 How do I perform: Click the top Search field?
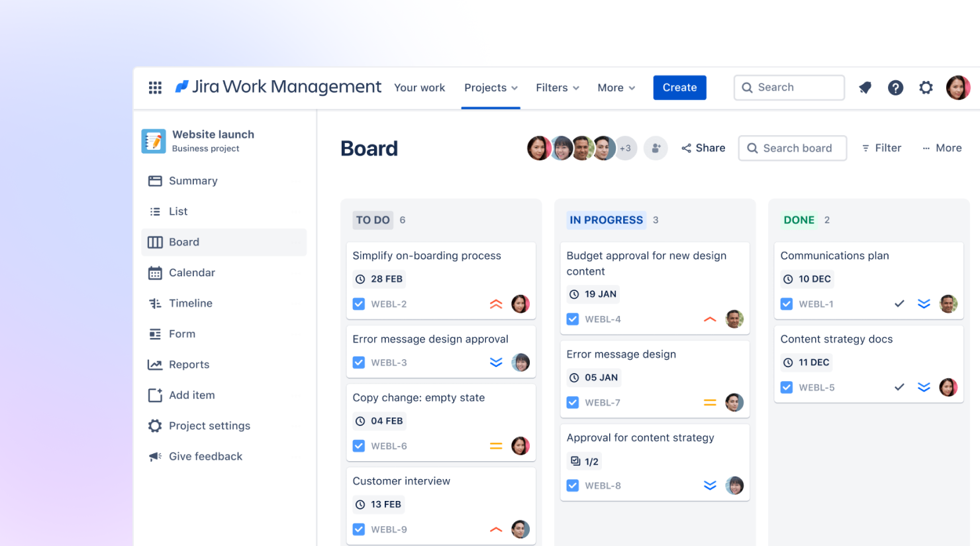click(x=789, y=87)
